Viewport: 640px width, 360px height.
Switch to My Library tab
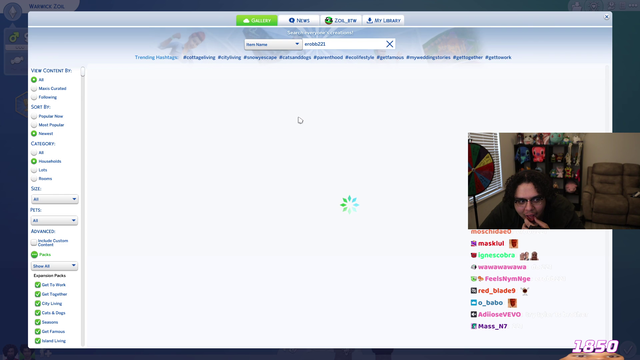click(x=383, y=20)
